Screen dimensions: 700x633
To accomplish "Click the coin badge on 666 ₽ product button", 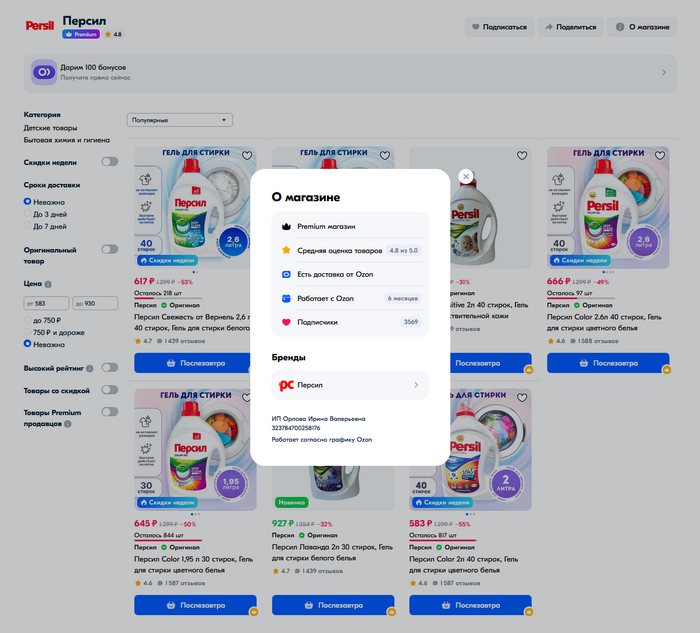I will tap(667, 370).
